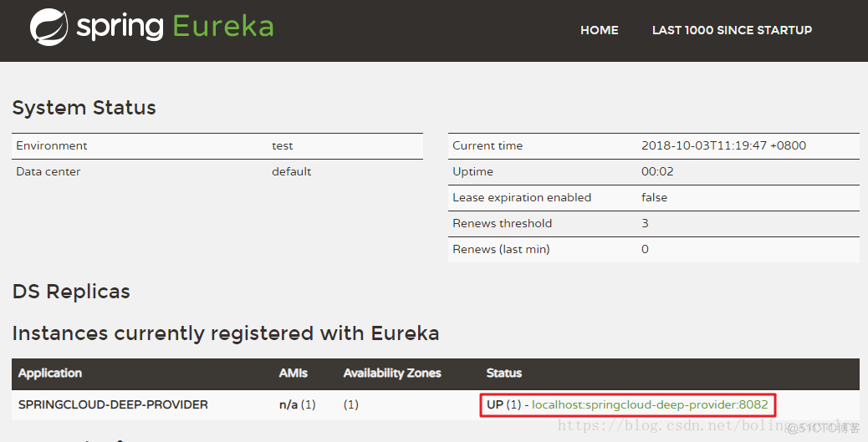Click the Spring leaf logo icon
Viewport: 868px width, 442px height.
point(49,28)
